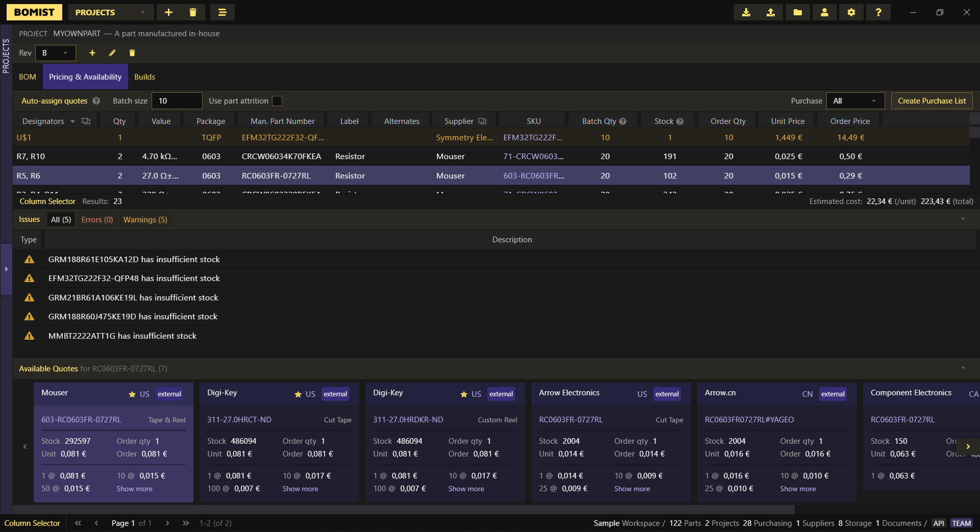Collapse the Issues panel chevron
The width and height of the screenshot is (980, 532).
pyautogui.click(x=963, y=219)
